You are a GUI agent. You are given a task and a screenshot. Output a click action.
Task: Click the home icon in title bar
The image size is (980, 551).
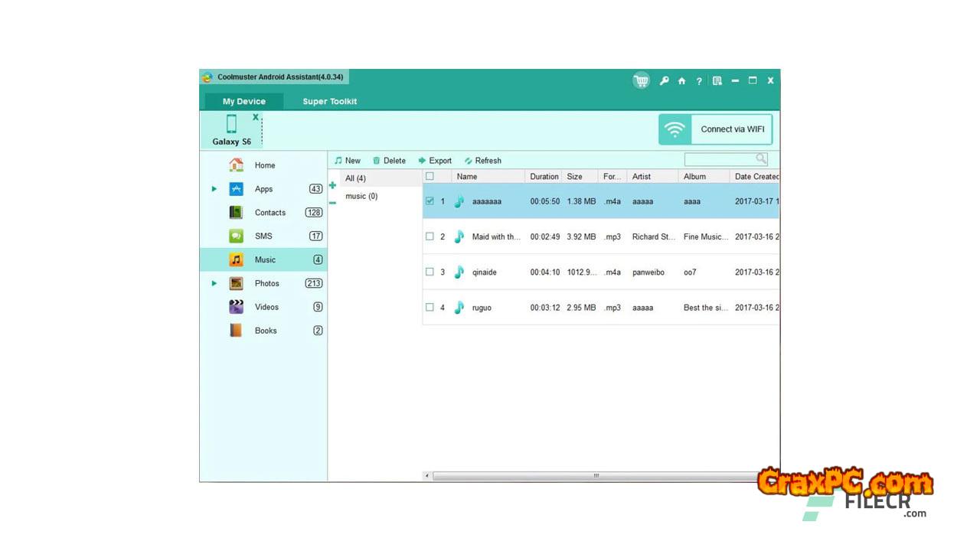tap(681, 81)
